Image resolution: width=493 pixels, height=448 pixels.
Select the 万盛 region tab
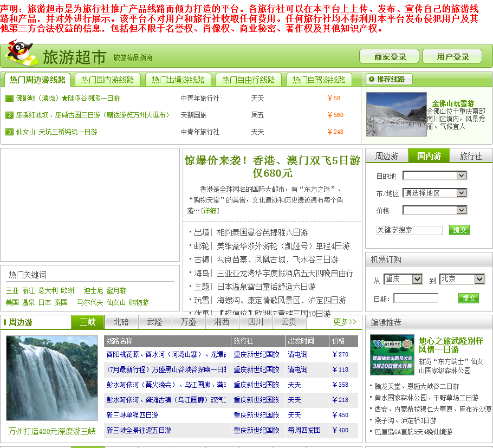tap(189, 322)
